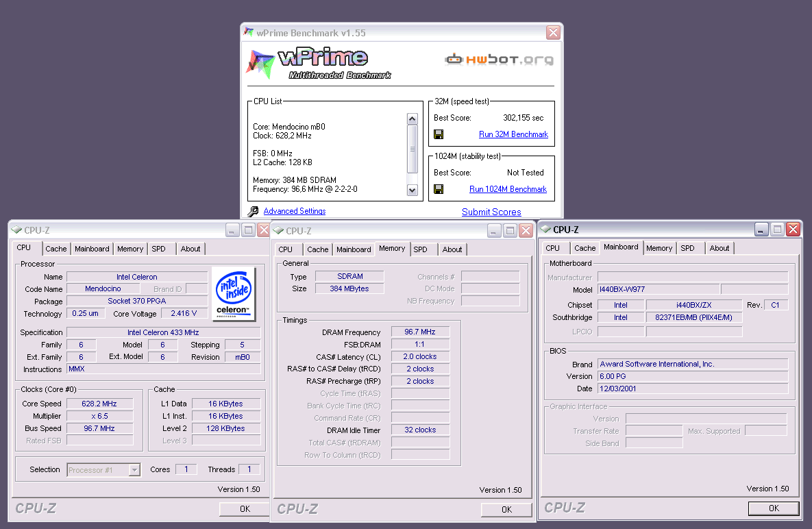
Task: Open the About tab in the CPU window
Action: point(190,249)
